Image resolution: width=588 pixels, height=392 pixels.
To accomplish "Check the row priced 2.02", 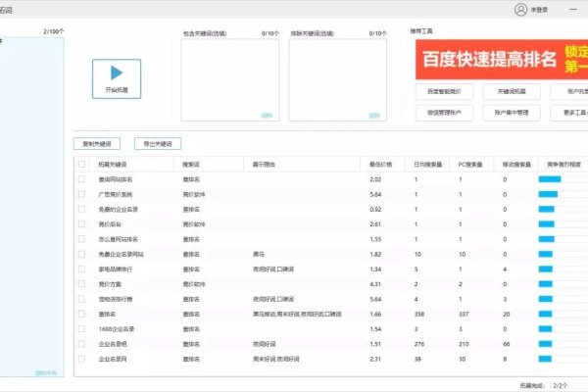I will [x=81, y=179].
